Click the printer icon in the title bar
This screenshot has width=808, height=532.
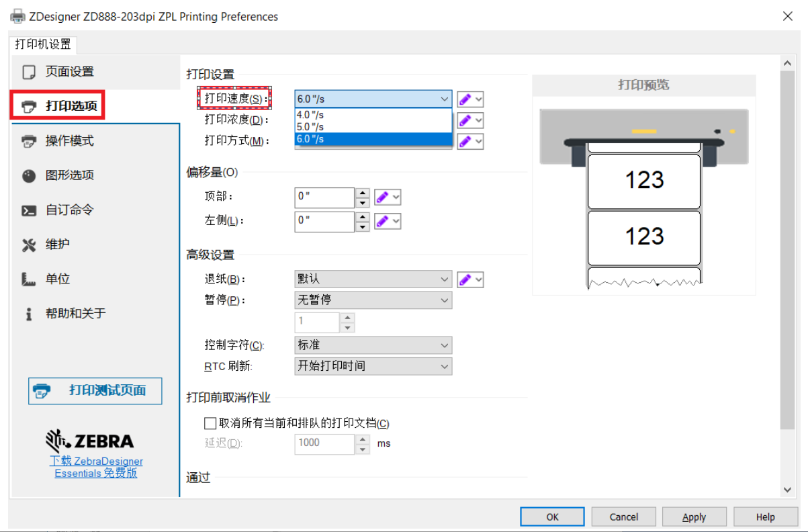pos(17,16)
